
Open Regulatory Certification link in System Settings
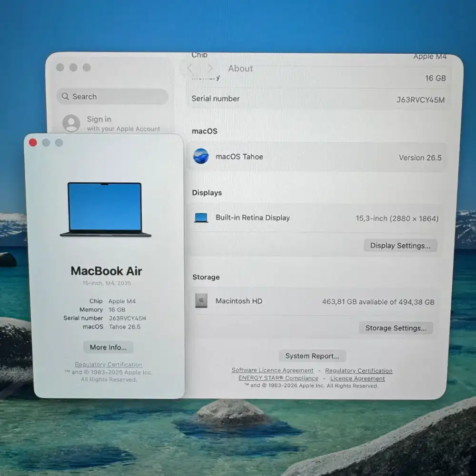(358, 371)
